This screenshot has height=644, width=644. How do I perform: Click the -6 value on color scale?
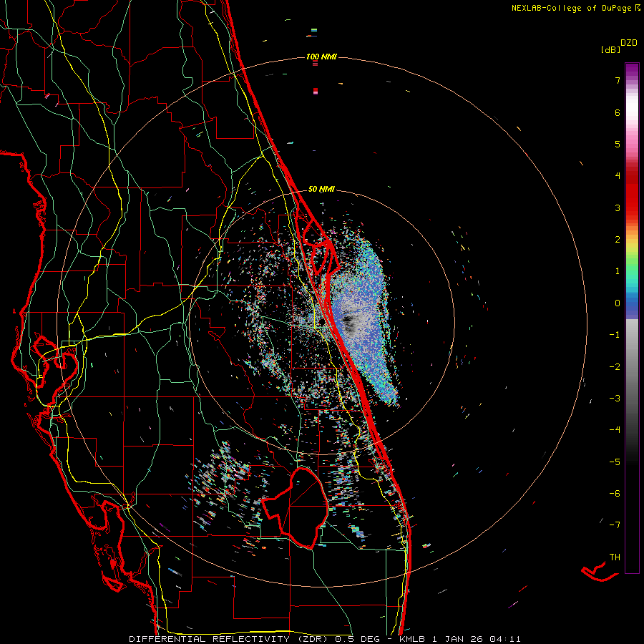[x=615, y=494]
